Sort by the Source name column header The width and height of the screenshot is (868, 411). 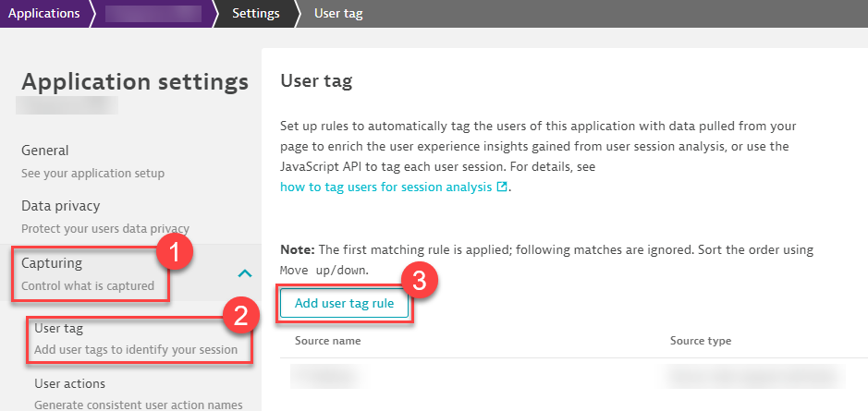327,341
